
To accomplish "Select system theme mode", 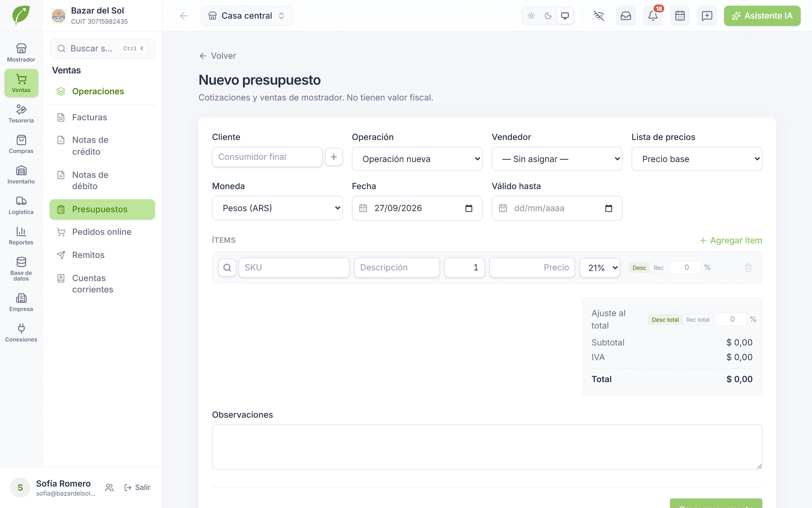I will pos(565,16).
